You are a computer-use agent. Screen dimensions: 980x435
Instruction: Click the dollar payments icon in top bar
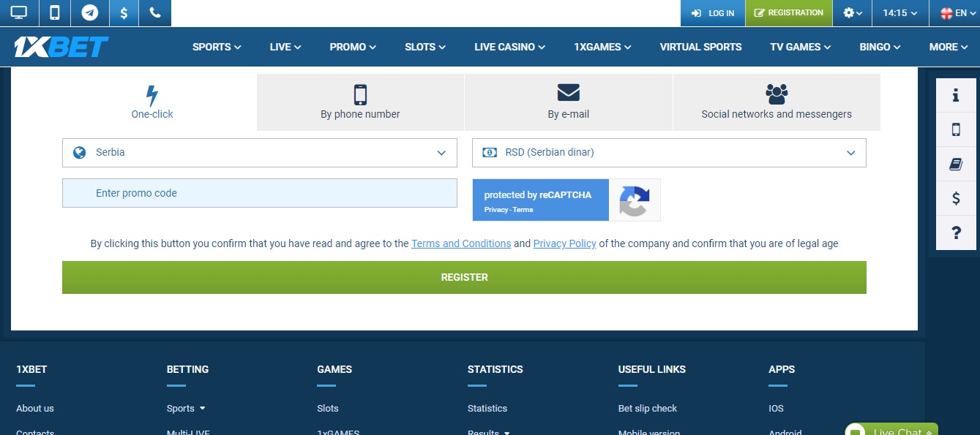click(124, 13)
